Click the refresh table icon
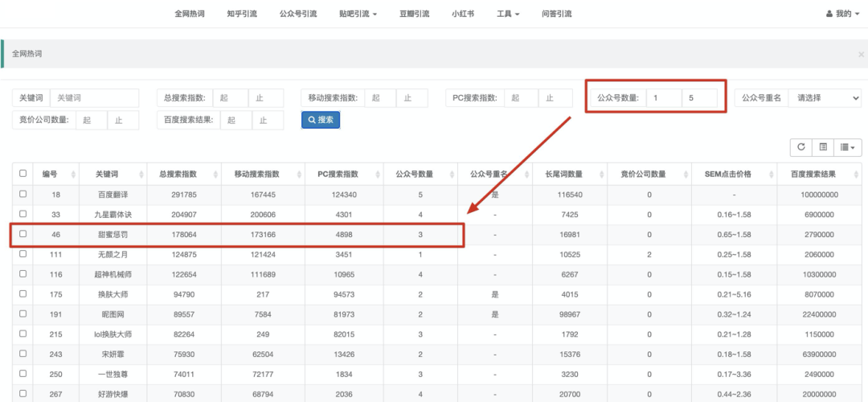The width and height of the screenshot is (868, 402). coord(800,147)
